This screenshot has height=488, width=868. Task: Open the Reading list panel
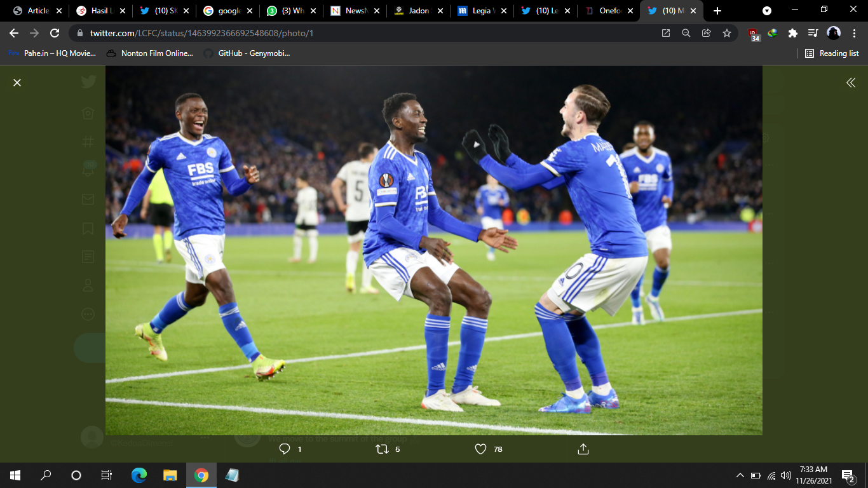click(832, 53)
